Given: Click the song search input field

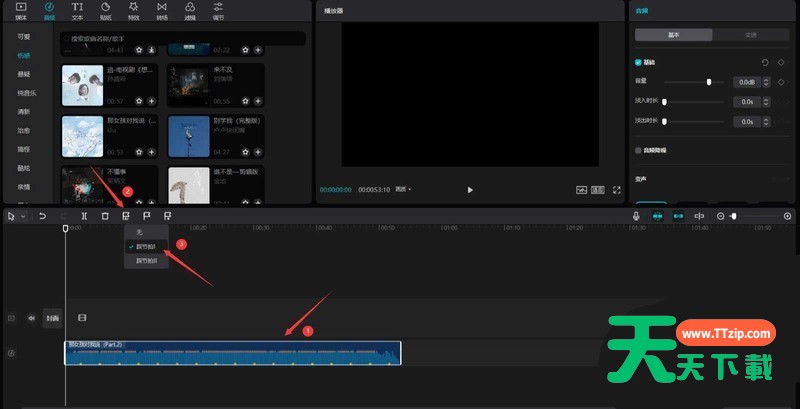Looking at the screenshot, I should (180, 39).
